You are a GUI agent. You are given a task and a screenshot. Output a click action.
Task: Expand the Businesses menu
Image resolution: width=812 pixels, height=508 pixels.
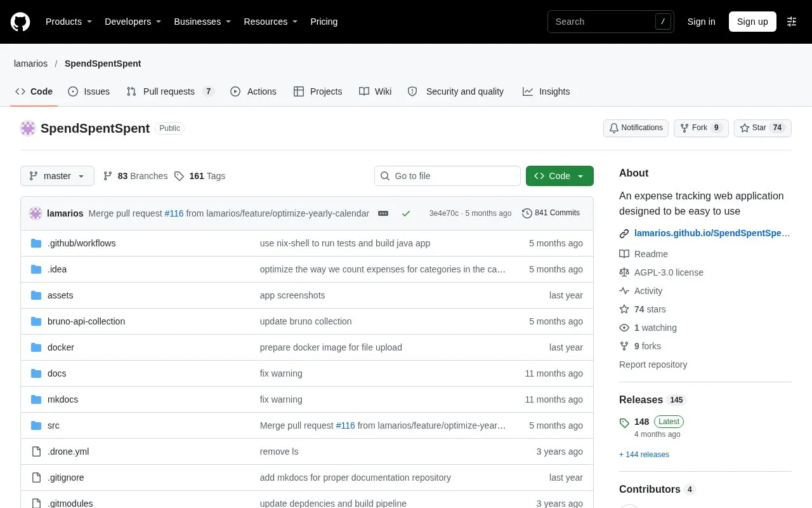[x=202, y=22]
